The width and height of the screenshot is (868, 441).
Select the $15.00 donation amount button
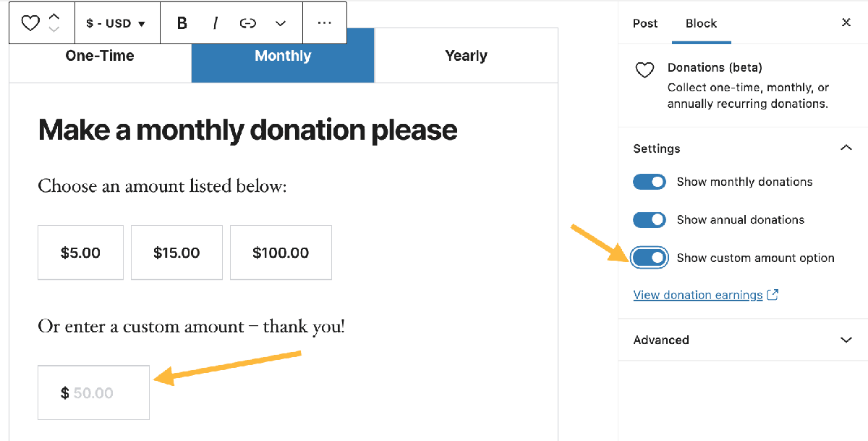coord(176,253)
